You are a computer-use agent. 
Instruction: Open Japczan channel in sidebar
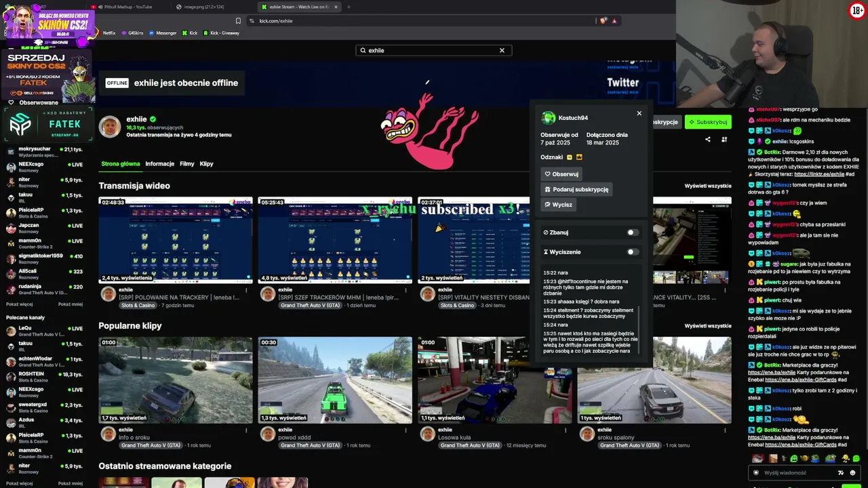pos(44,228)
